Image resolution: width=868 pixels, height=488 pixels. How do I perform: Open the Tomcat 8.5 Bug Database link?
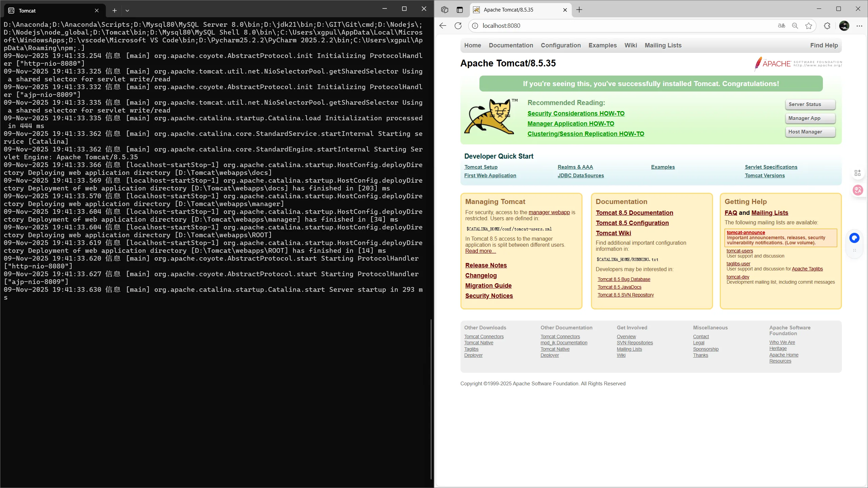(x=624, y=279)
